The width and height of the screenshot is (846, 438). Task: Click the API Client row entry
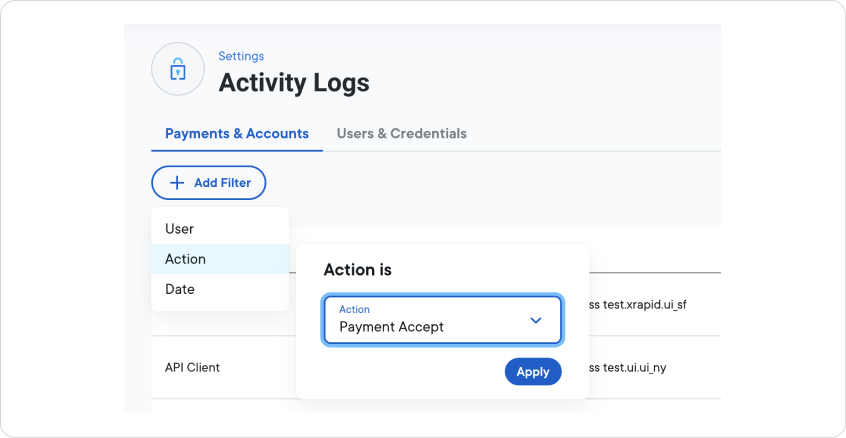192,367
